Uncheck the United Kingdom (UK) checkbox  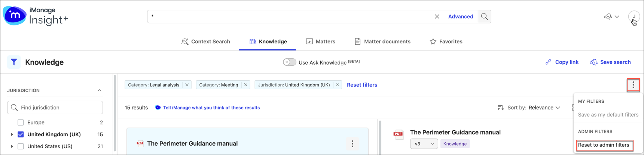21,134
